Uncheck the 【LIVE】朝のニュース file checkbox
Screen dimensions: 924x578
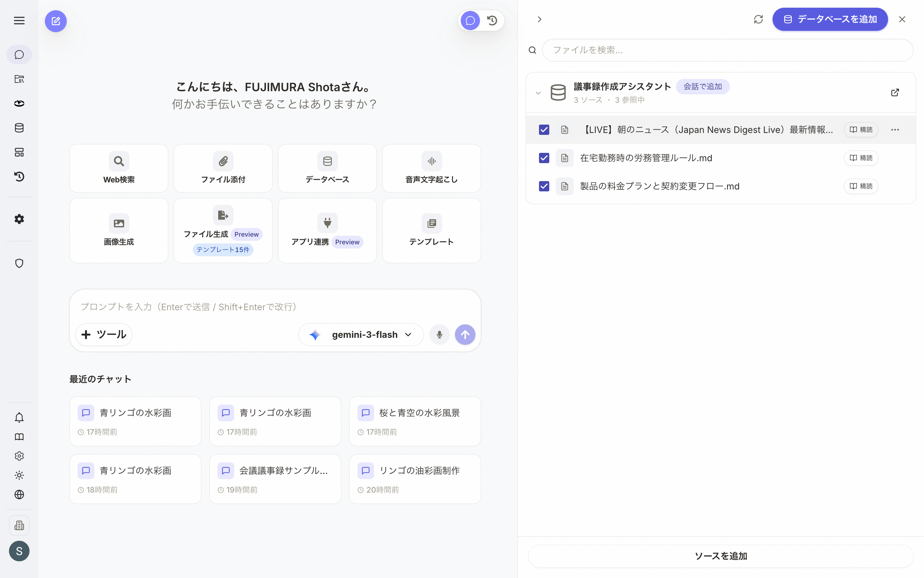(x=544, y=130)
